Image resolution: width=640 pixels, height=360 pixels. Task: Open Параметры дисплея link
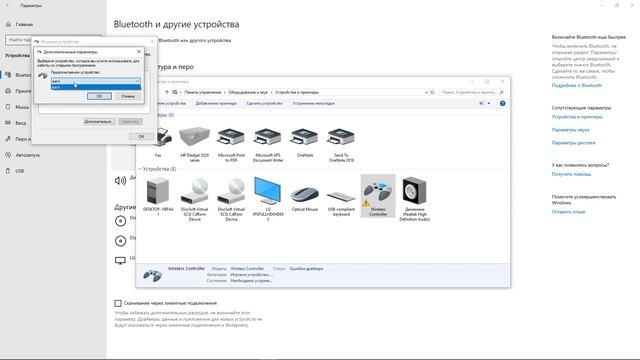(573, 143)
